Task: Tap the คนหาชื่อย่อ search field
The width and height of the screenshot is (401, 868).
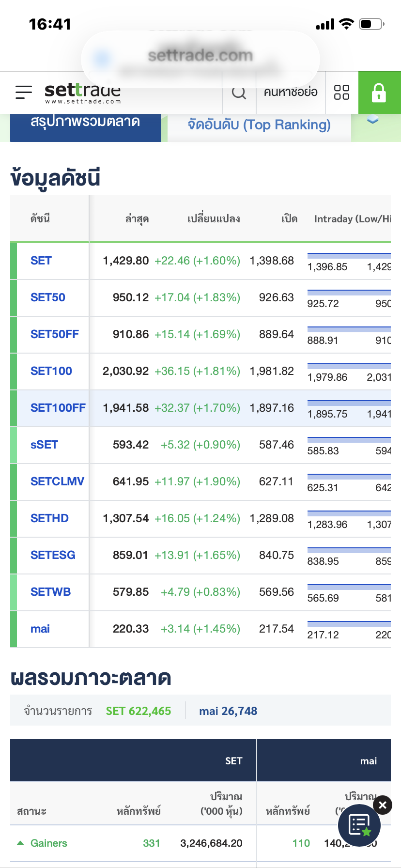Action: [291, 92]
